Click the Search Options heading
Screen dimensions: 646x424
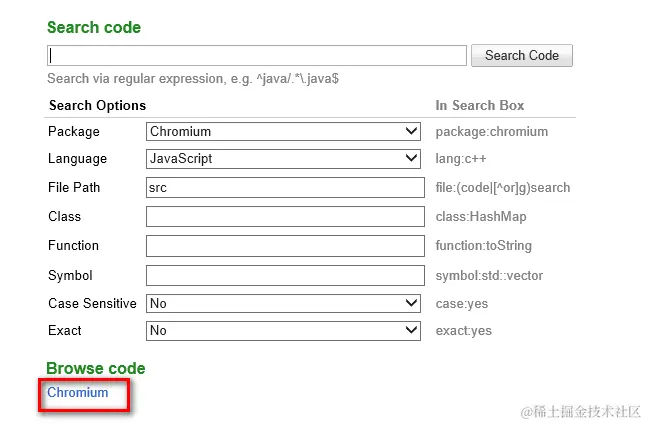(x=97, y=105)
